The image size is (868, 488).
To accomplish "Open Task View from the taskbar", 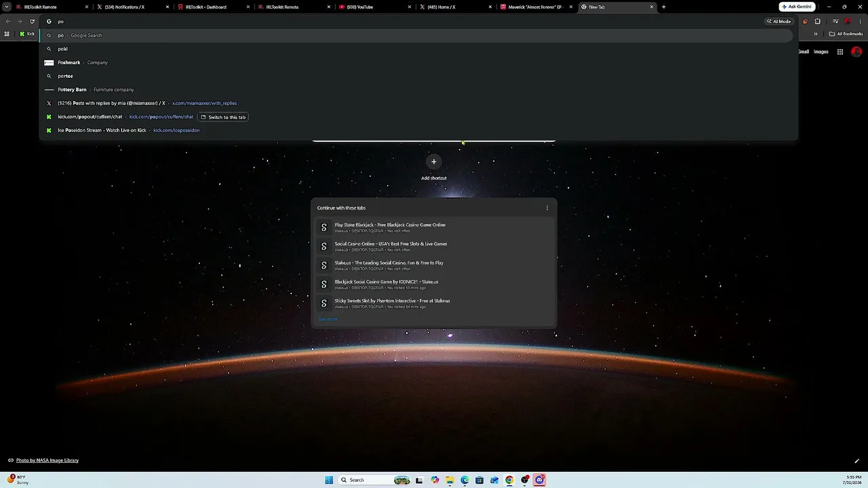I will (419, 480).
